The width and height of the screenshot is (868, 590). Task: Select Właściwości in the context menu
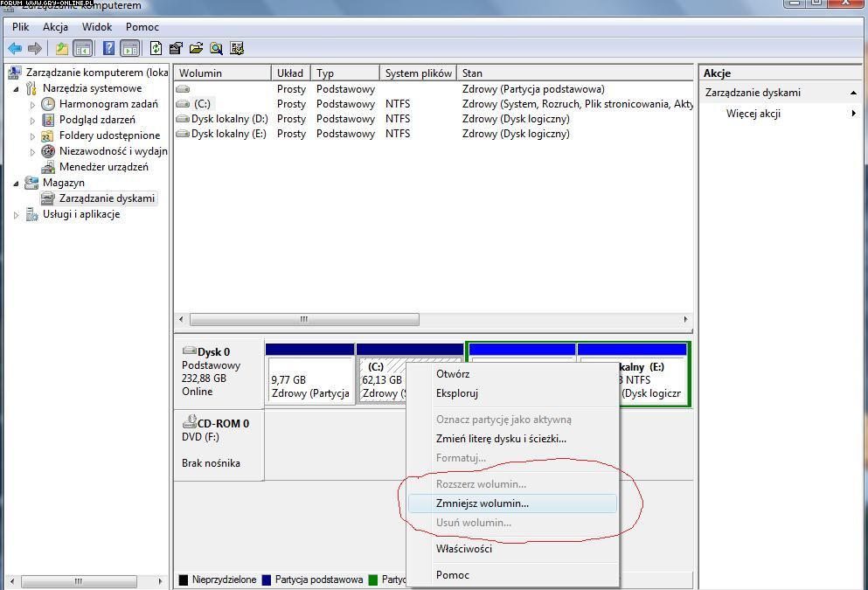click(464, 549)
